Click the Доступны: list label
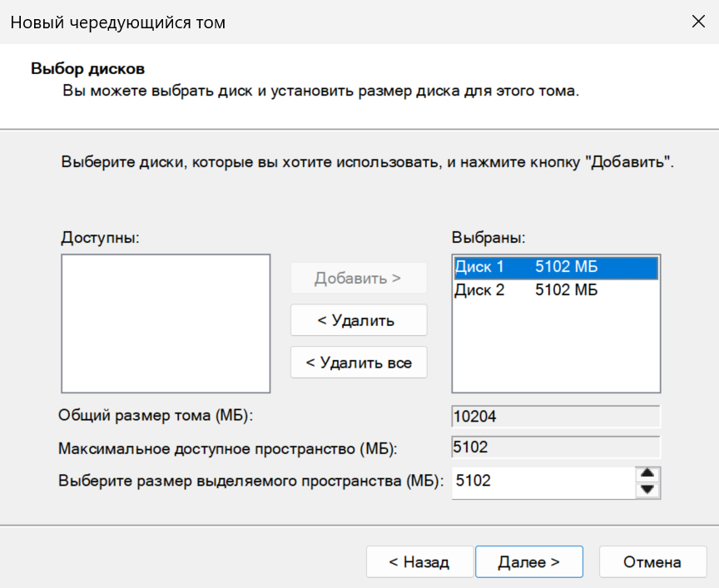 click(x=100, y=238)
